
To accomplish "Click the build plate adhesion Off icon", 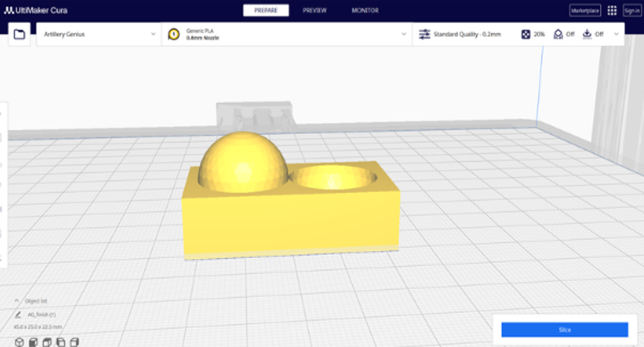I will tap(587, 34).
